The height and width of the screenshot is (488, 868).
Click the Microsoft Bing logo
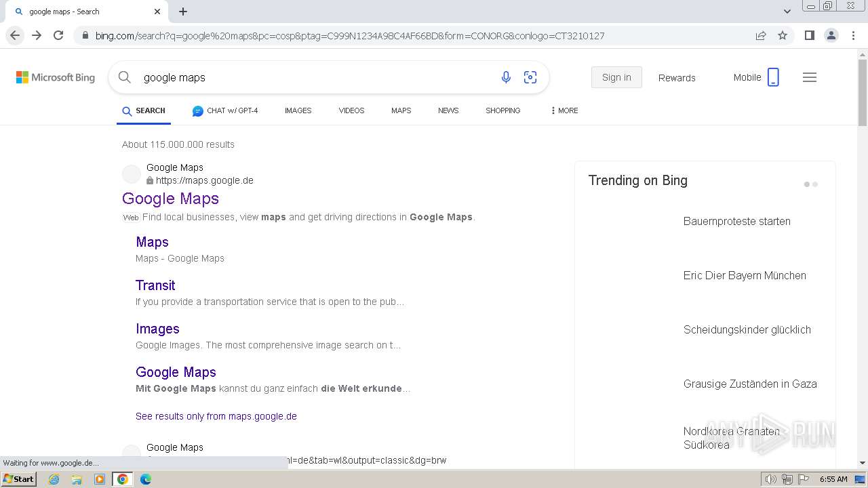click(x=56, y=77)
